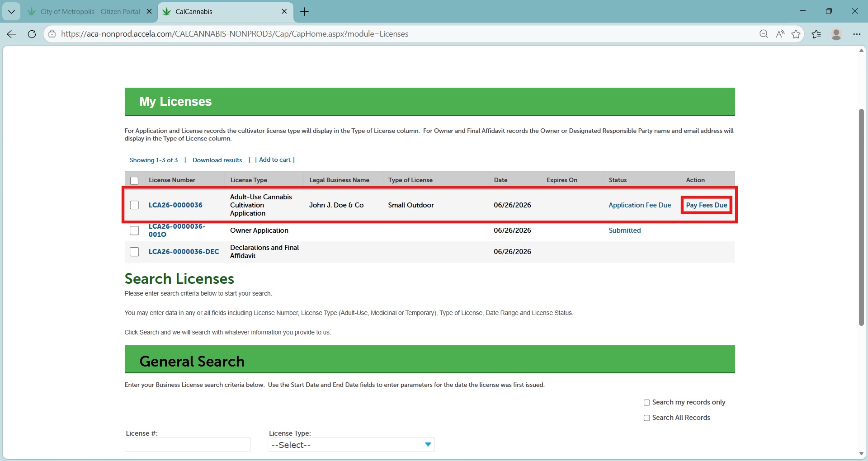The height and width of the screenshot is (461, 868).
Task: Open the zoom control in address bar
Action: (764, 34)
